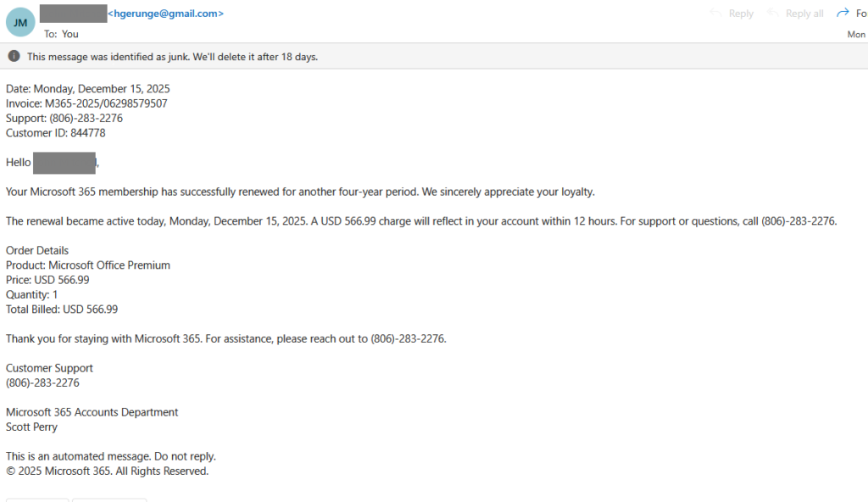Click the Support phone number near the invoice line

click(x=86, y=118)
